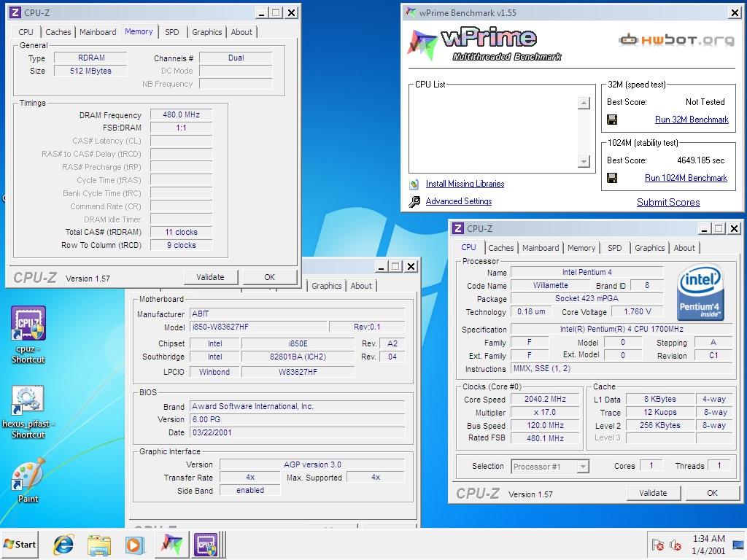Click the DRAM Frequency 480.0 MHz field
Screen dimensions: 747x560
(181, 114)
